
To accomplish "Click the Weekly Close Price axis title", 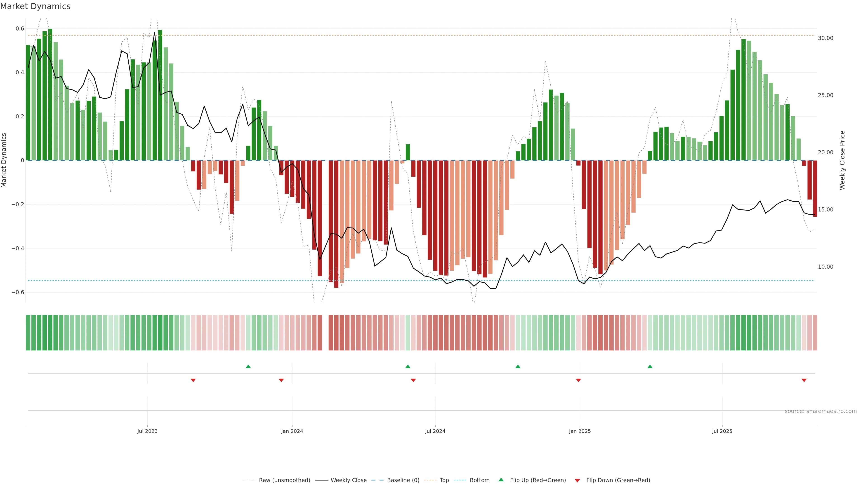I will point(842,160).
